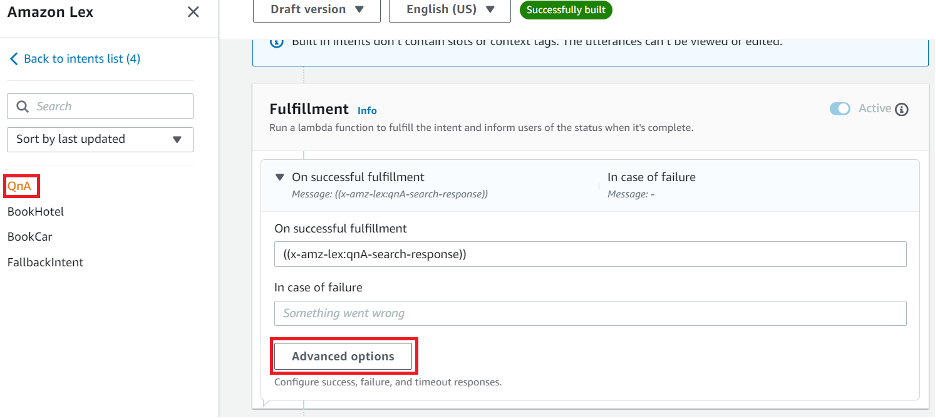Click the info icon next to Active
The image size is (936, 418).
point(902,109)
